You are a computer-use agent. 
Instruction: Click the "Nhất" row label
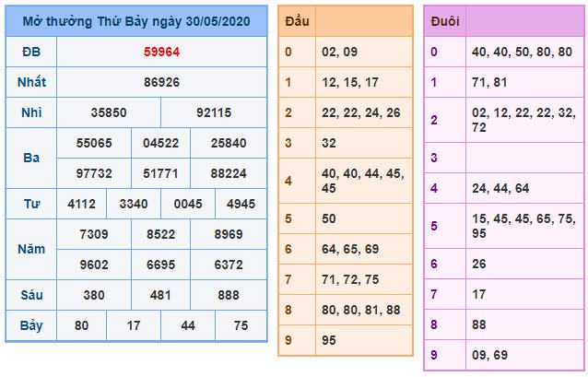click(x=31, y=82)
